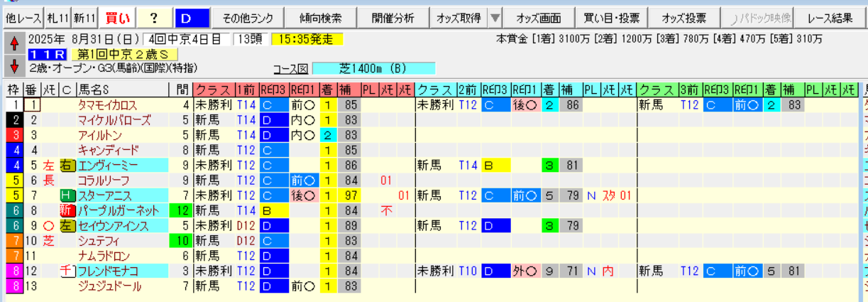
Task: Click the 15:35発走 start time
Action: pos(307,39)
